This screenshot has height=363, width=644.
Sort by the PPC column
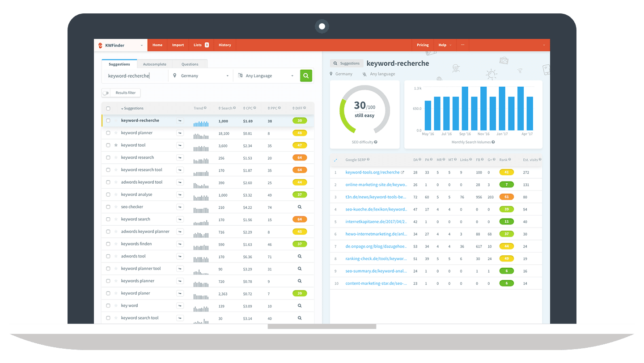272,108
